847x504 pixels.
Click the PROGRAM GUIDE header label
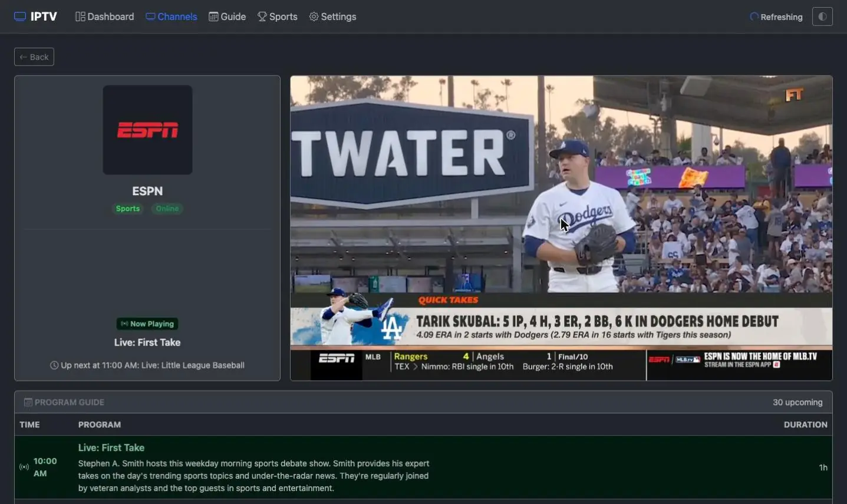click(x=70, y=402)
